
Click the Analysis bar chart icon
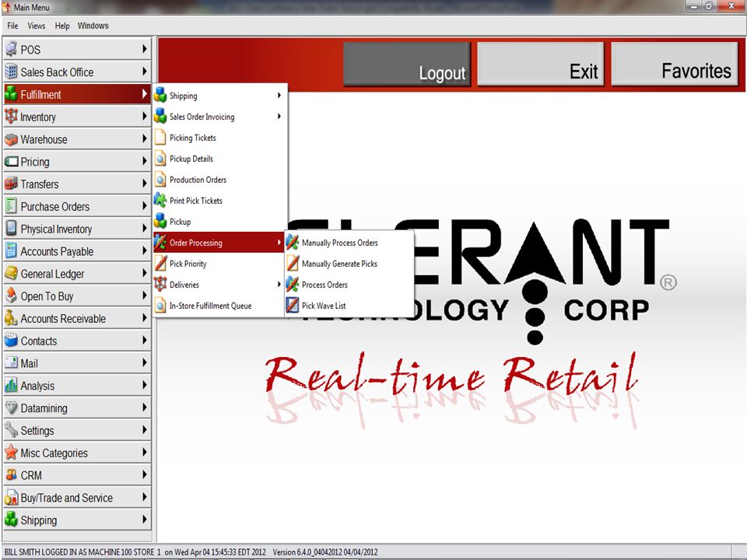point(11,385)
